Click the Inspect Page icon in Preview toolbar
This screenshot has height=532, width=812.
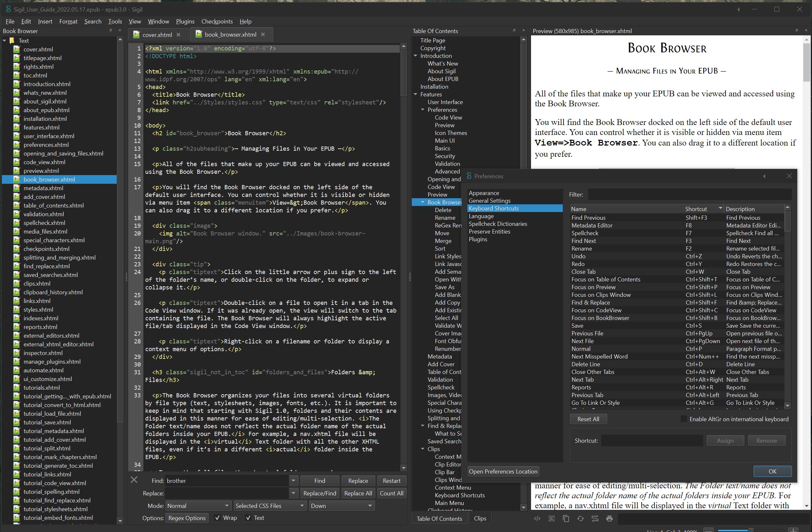coord(537,519)
